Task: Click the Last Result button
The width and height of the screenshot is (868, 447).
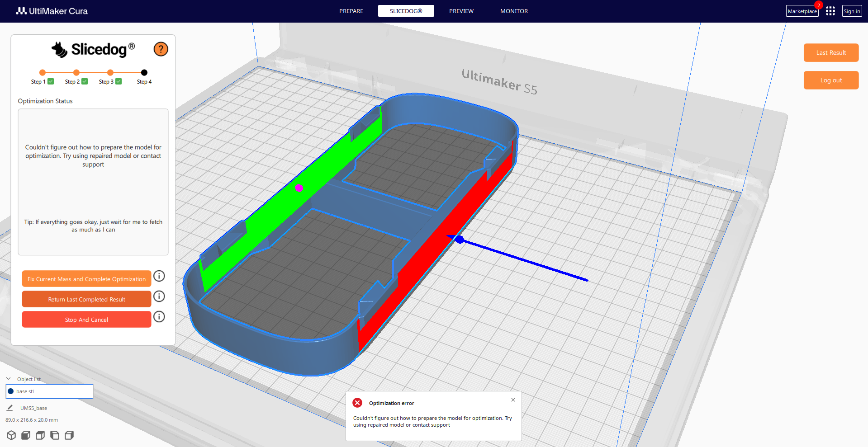Action: tap(830, 52)
